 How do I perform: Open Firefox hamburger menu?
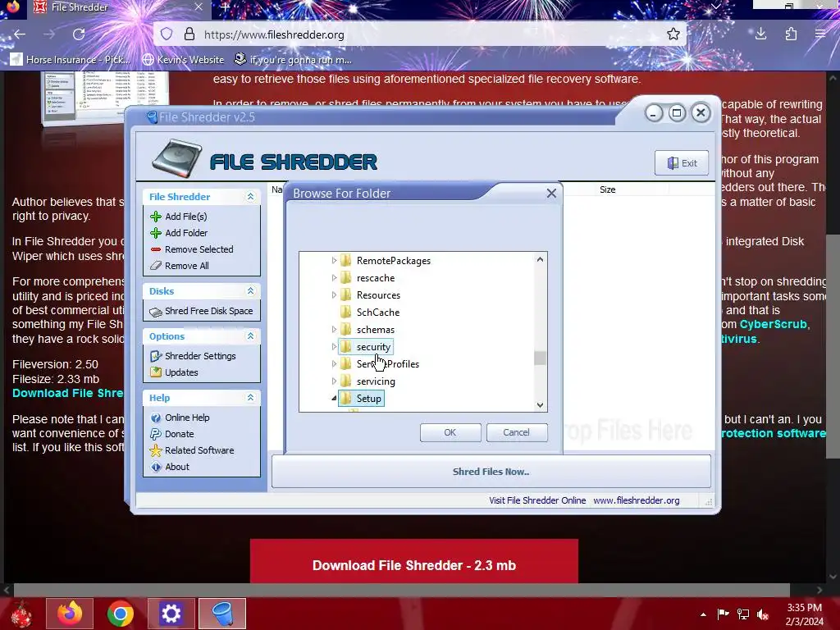tap(820, 34)
